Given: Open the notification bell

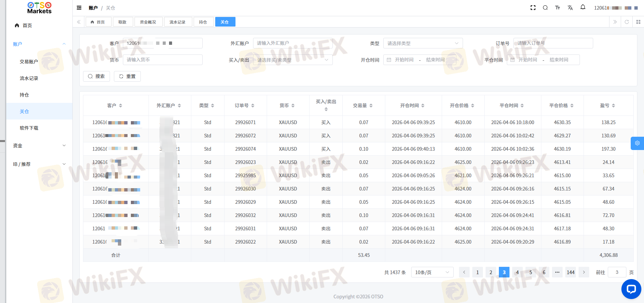Looking at the screenshot, I should pyautogui.click(x=583, y=7).
